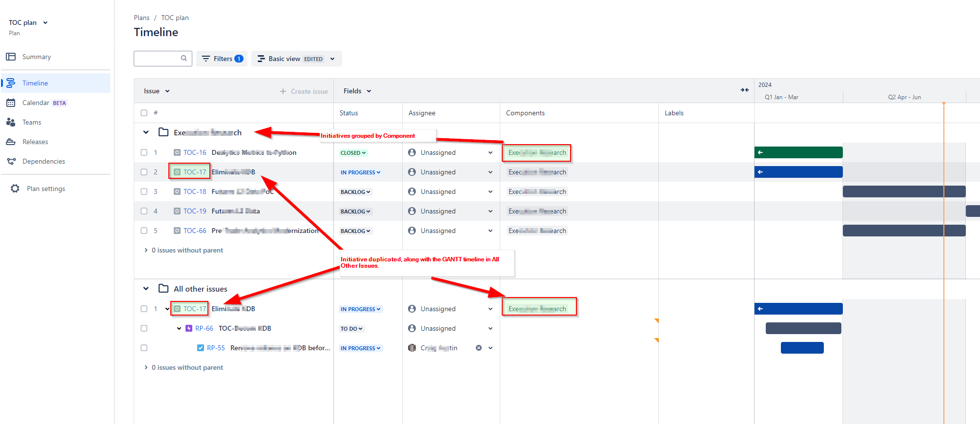Image resolution: width=980 pixels, height=424 pixels.
Task: Click the TOC-18 initiative type icon
Action: [177, 191]
